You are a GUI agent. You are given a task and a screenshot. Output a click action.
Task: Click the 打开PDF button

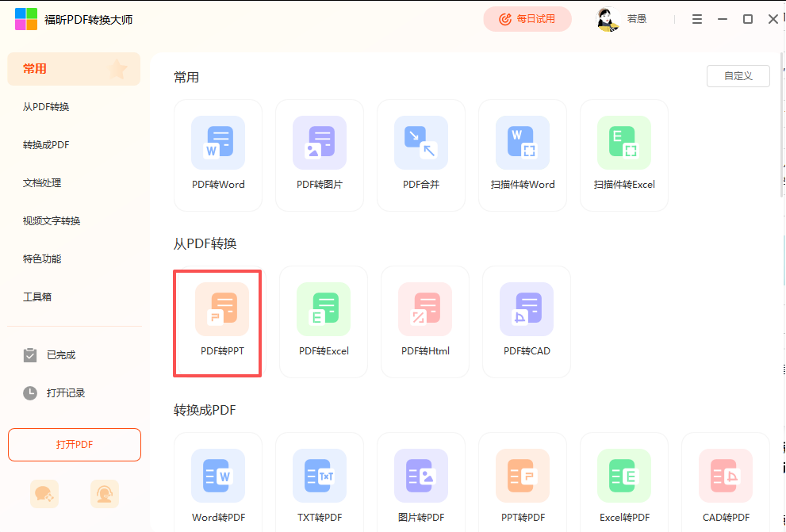tap(75, 444)
